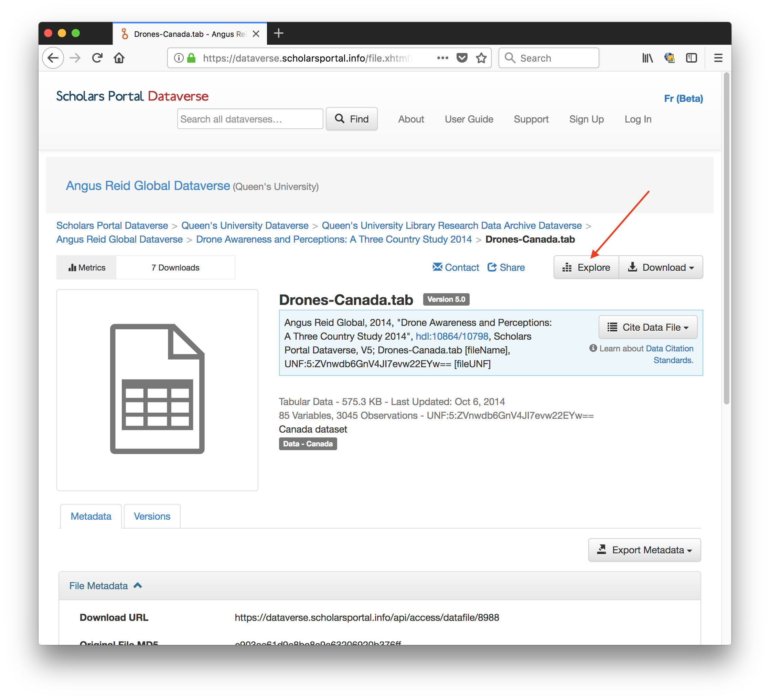Open the About menu item
The width and height of the screenshot is (770, 700).
[x=411, y=119]
